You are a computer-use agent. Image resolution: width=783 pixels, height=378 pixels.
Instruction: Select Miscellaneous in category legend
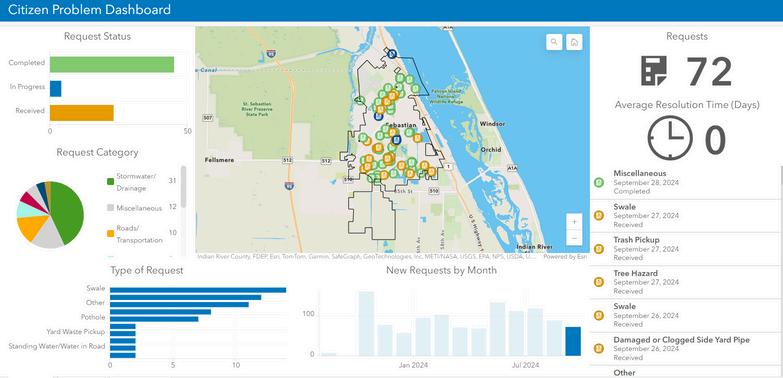[x=139, y=208]
